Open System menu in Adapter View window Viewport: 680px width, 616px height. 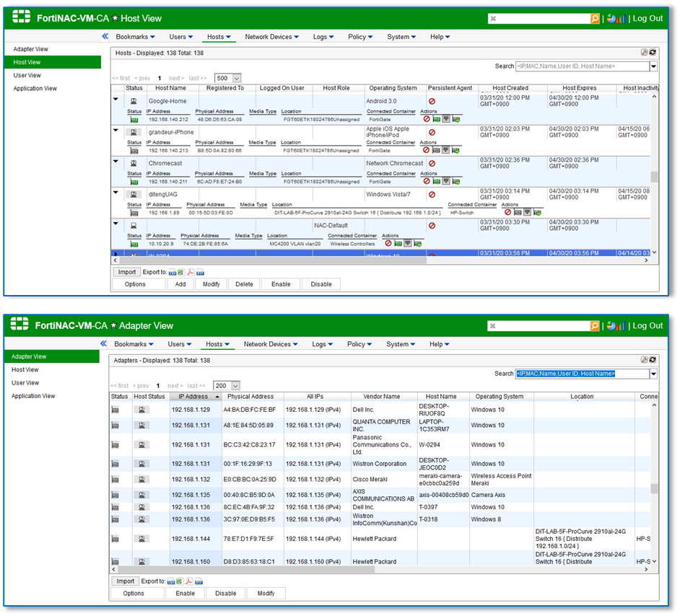pos(401,344)
